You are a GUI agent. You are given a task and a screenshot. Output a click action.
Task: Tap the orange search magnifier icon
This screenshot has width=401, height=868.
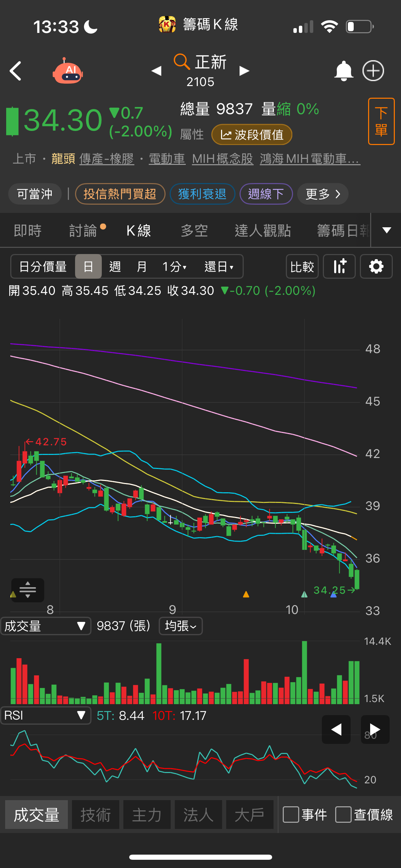181,62
